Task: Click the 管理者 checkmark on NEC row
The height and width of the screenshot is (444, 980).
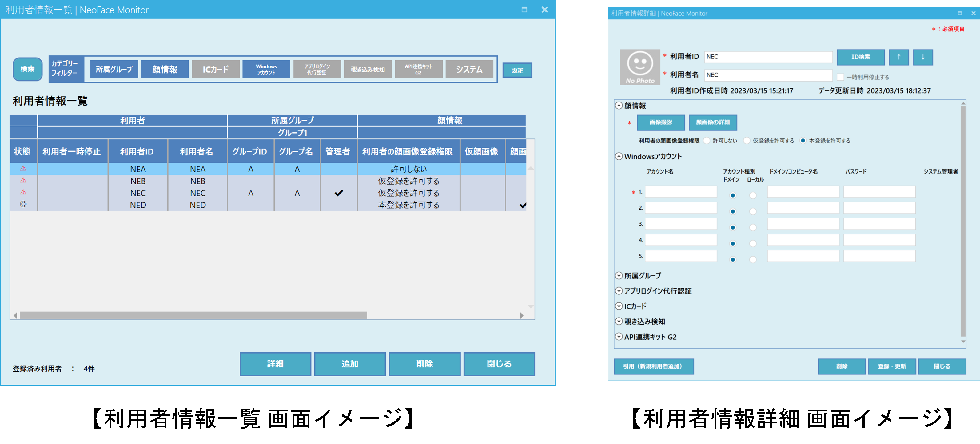Action: [339, 193]
